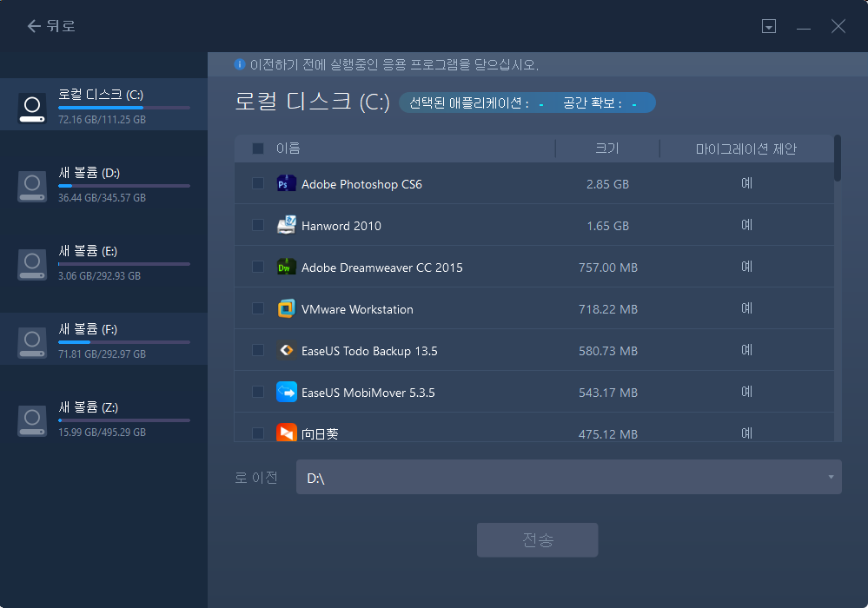Click the Hanword 2010 app icon
The height and width of the screenshot is (608, 868).
[286, 225]
